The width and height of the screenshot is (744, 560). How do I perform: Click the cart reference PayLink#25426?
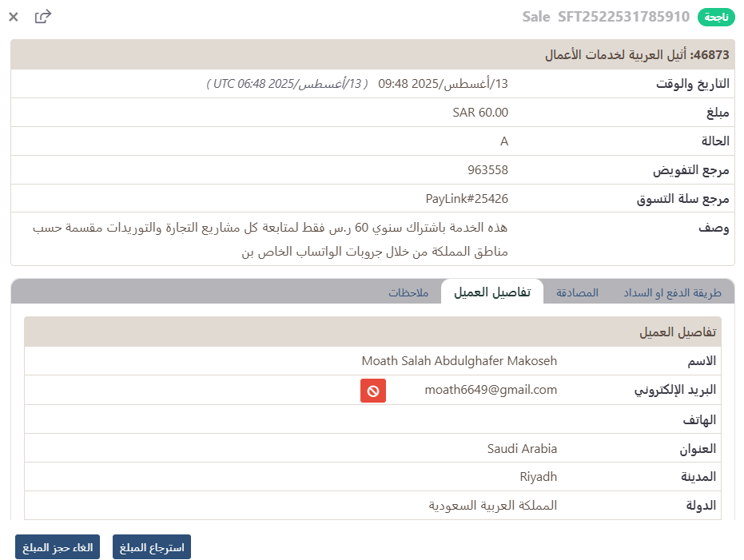click(467, 198)
